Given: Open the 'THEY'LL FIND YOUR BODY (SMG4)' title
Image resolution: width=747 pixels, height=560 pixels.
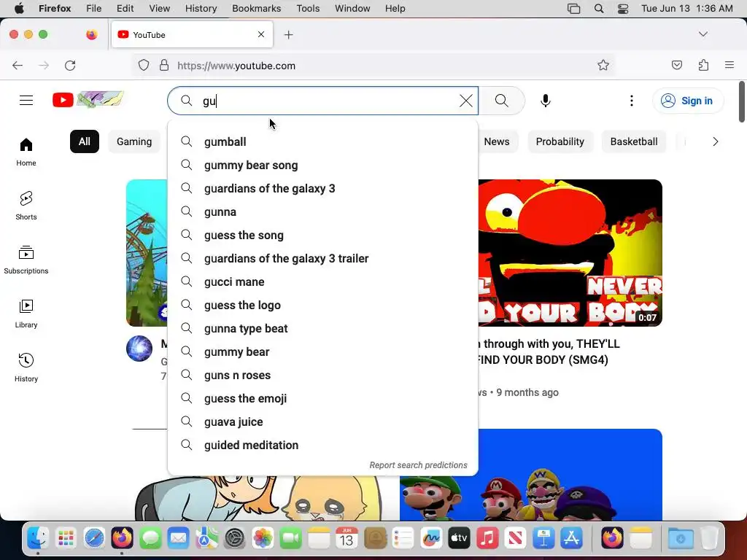Looking at the screenshot, I should pos(550,352).
